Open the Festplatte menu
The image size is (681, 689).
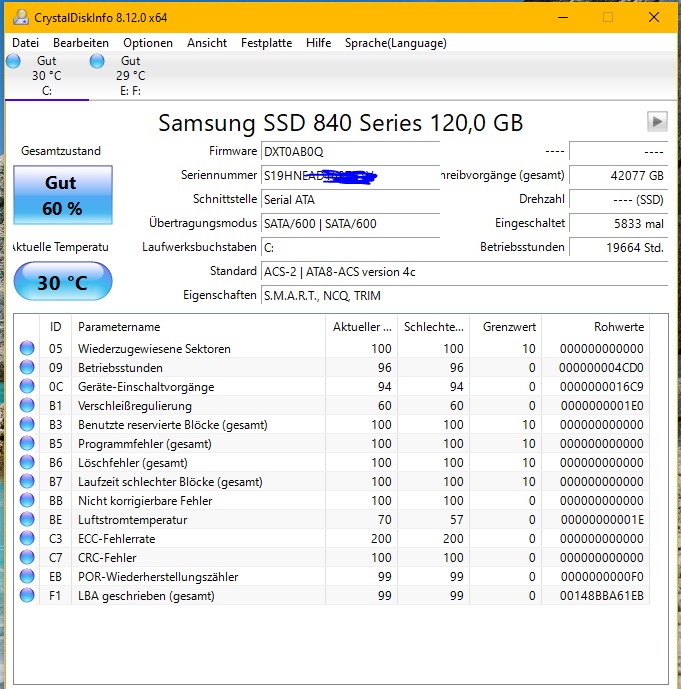(x=266, y=43)
